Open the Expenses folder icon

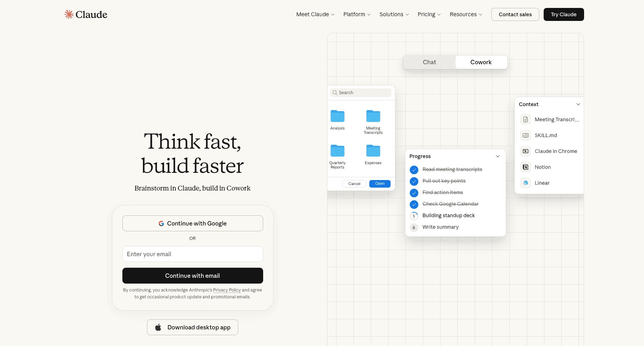click(x=373, y=151)
